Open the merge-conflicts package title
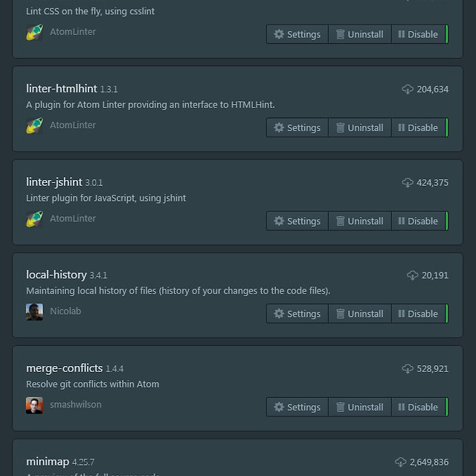The height and width of the screenshot is (476, 476). [64, 368]
